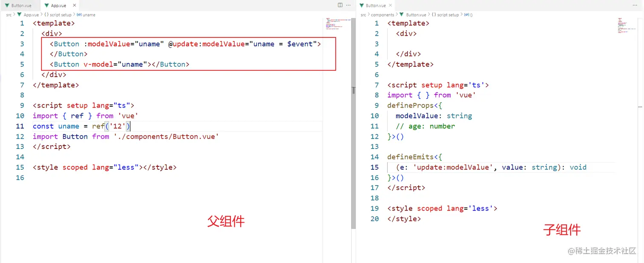Select Button.vue tab in right editor group
644x263 pixels.
376,6
